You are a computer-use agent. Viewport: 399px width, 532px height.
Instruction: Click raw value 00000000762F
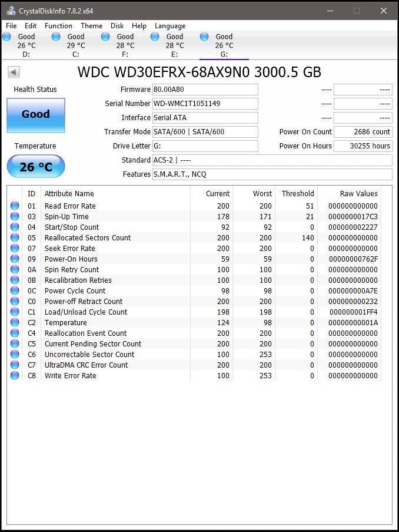coord(353,259)
